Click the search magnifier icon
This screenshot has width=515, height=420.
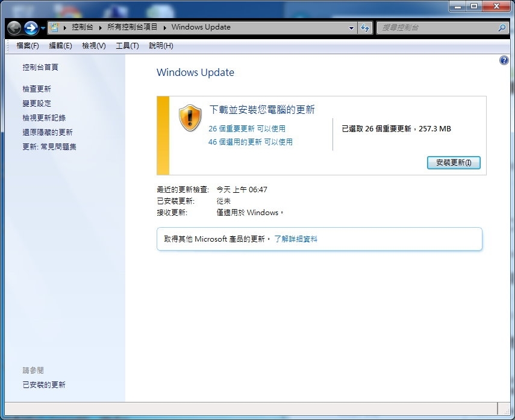(502, 28)
